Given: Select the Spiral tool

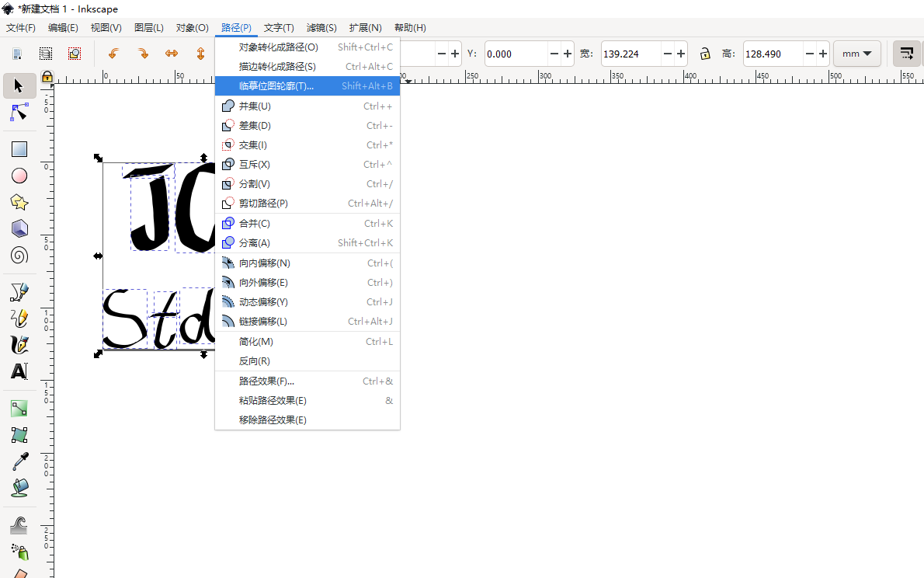Looking at the screenshot, I should click(19, 256).
